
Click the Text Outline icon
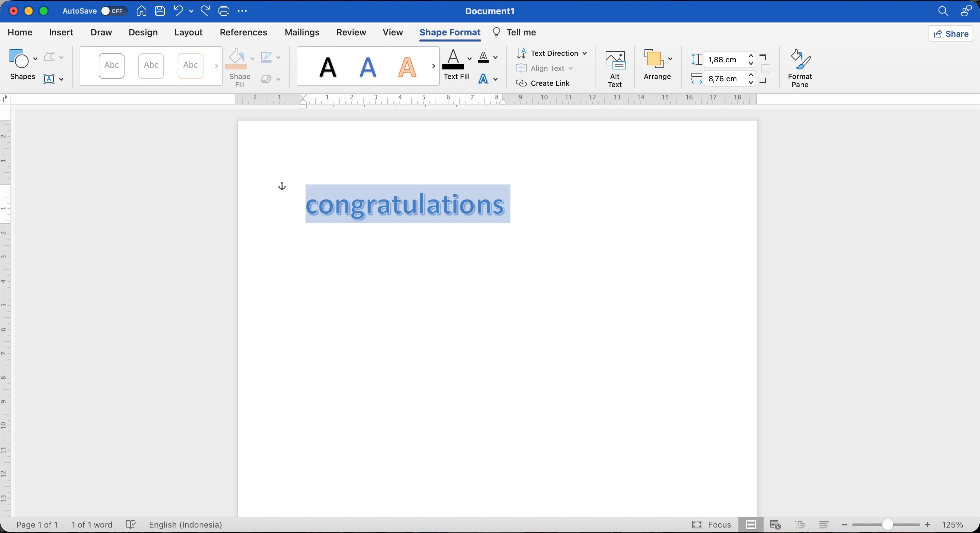(483, 57)
